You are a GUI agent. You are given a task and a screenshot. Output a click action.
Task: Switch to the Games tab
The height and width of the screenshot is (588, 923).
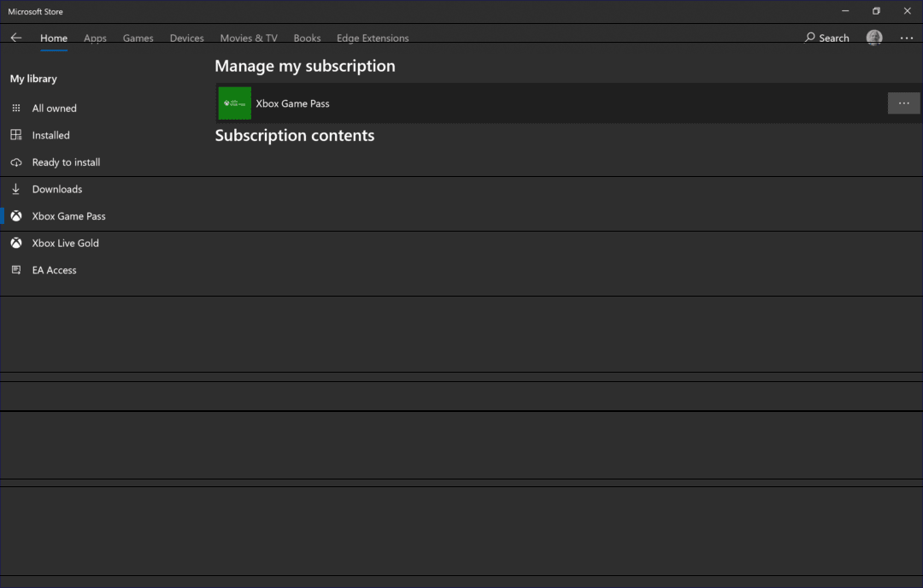click(x=138, y=38)
